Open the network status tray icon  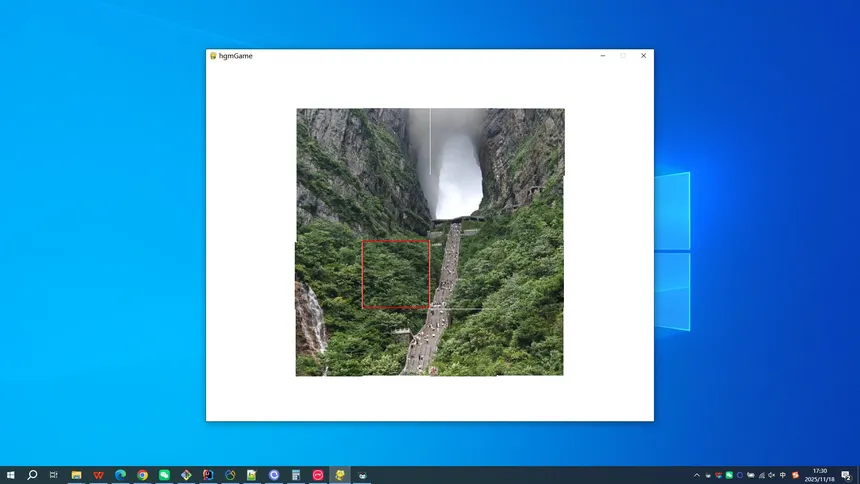point(760,475)
